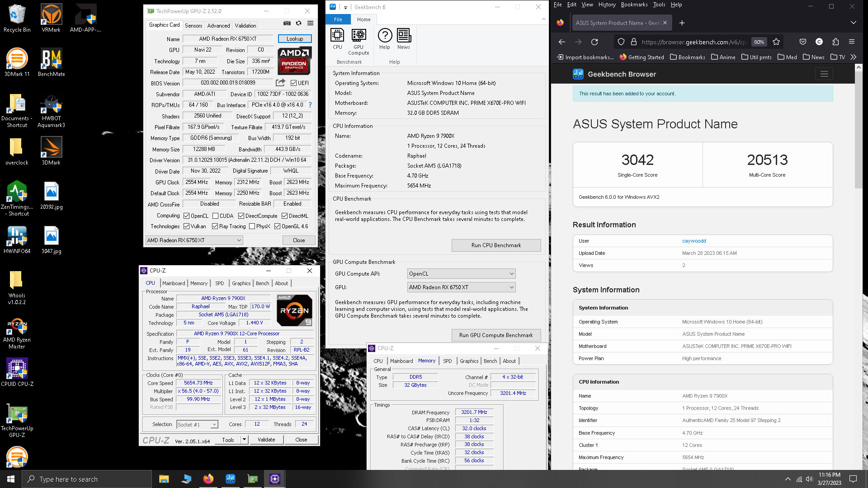Open Firefox extensions puzzle icon
The image size is (868, 488).
(835, 42)
